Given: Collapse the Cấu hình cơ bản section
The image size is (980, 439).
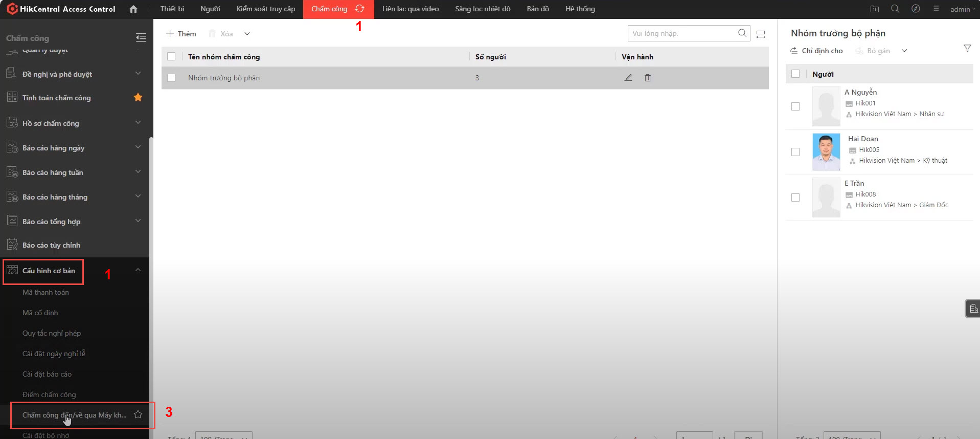Looking at the screenshot, I should point(138,270).
